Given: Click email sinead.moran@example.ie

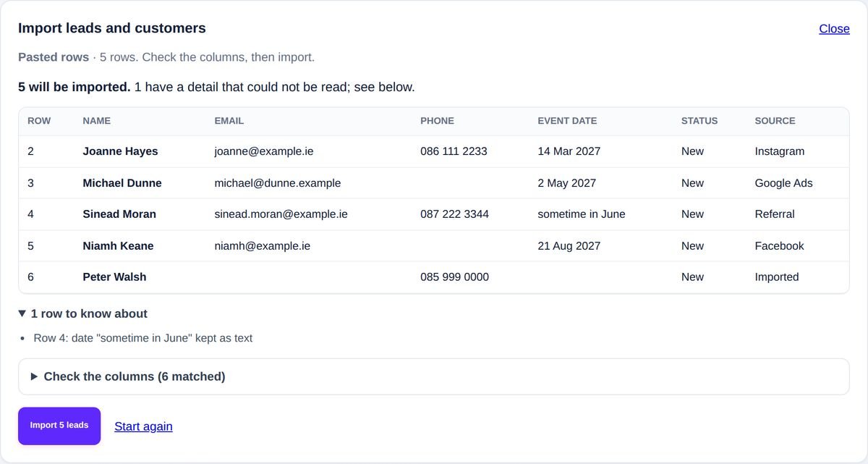Looking at the screenshot, I should pyautogui.click(x=281, y=214).
